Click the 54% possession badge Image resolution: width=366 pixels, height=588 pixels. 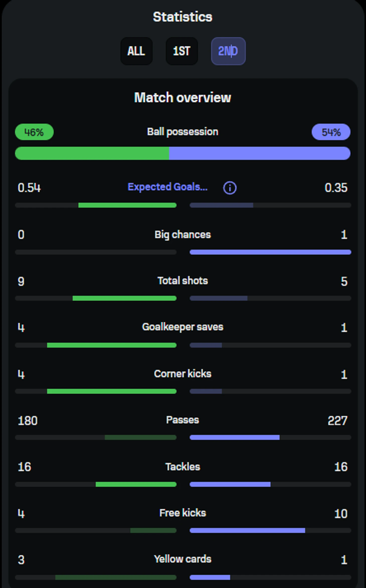331,132
